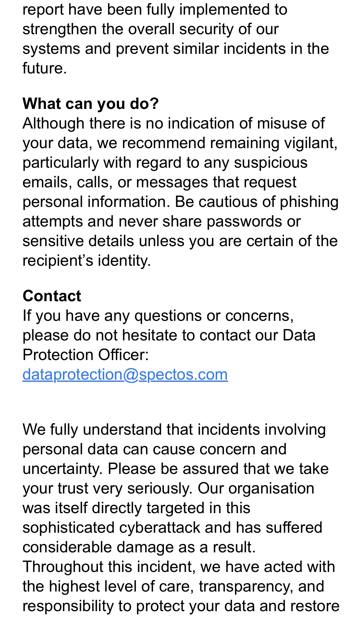This screenshot has height=618, width=364.
Task: Click the line "attempts and never share passwords or"
Action: click(161, 222)
